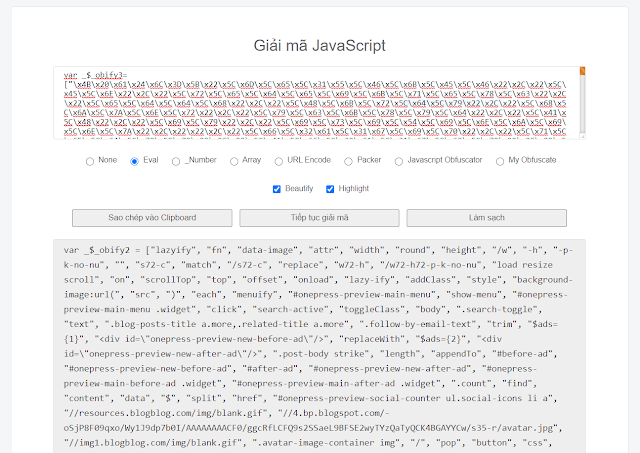Uncheck the Beautify checkbox

click(277, 189)
